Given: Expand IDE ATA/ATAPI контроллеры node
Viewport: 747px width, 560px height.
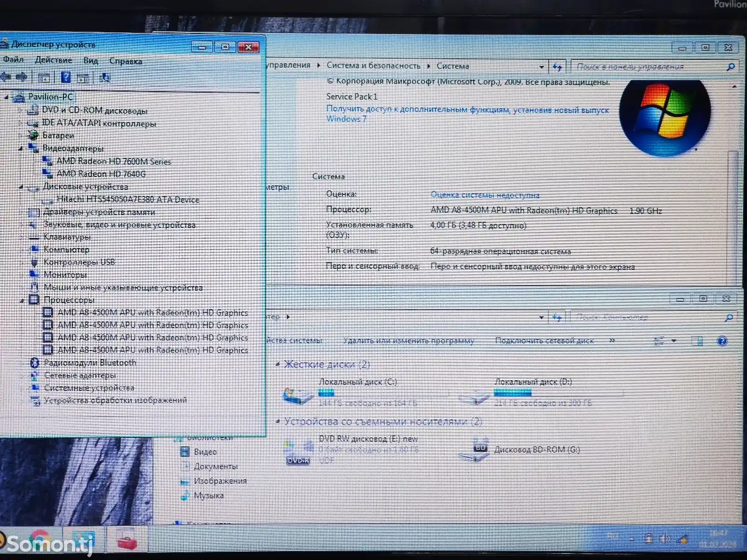Looking at the screenshot, I should coord(20,123).
